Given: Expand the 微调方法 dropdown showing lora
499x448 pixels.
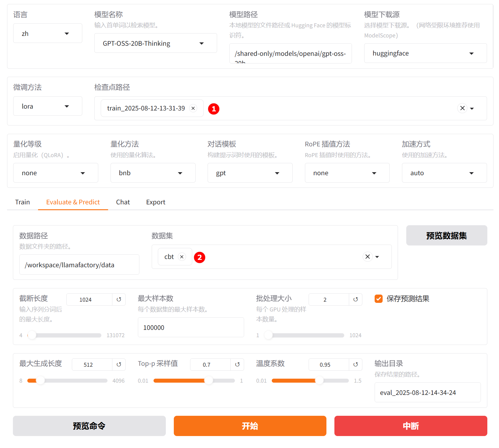Looking at the screenshot, I should [x=48, y=106].
